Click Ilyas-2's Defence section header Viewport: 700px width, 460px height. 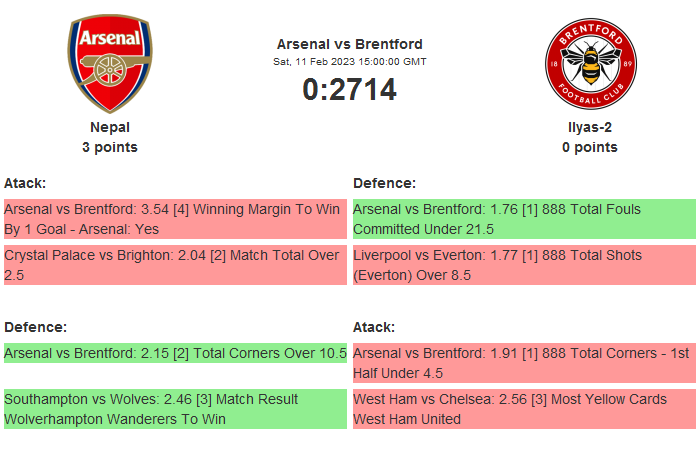384,183
